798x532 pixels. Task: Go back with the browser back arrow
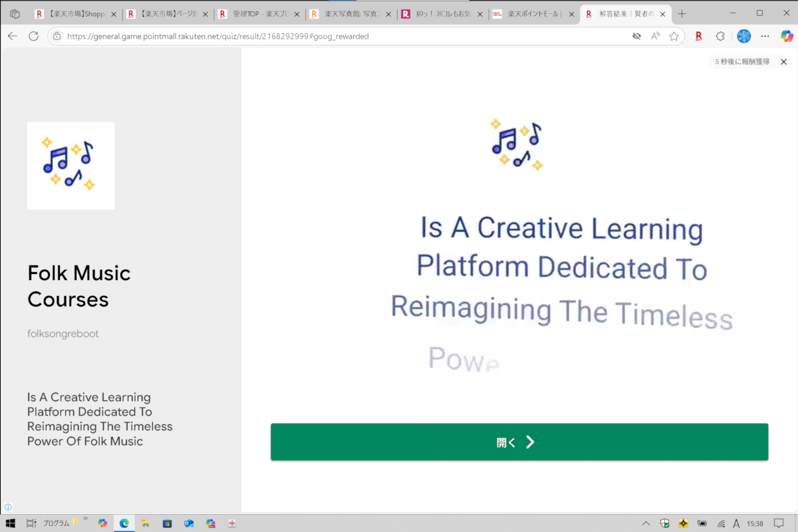(x=13, y=37)
